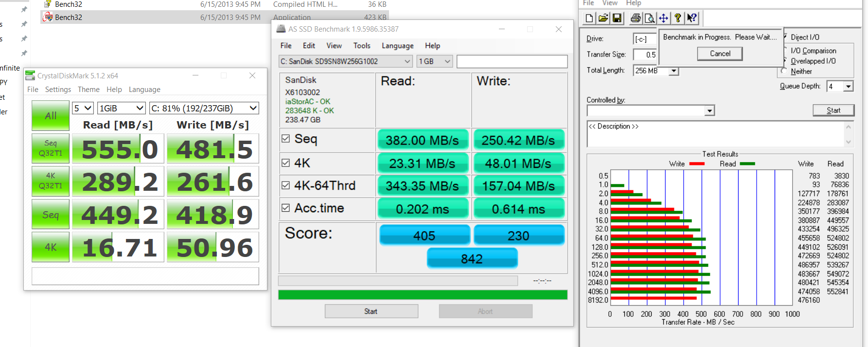Click the context help arrow-question icon
The width and height of the screenshot is (868, 347).
[691, 18]
